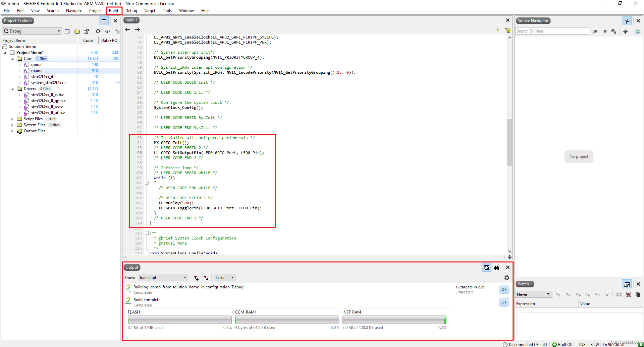Toggle errors filter in Output panel
This screenshot has height=347, width=644.
(x=196, y=278)
